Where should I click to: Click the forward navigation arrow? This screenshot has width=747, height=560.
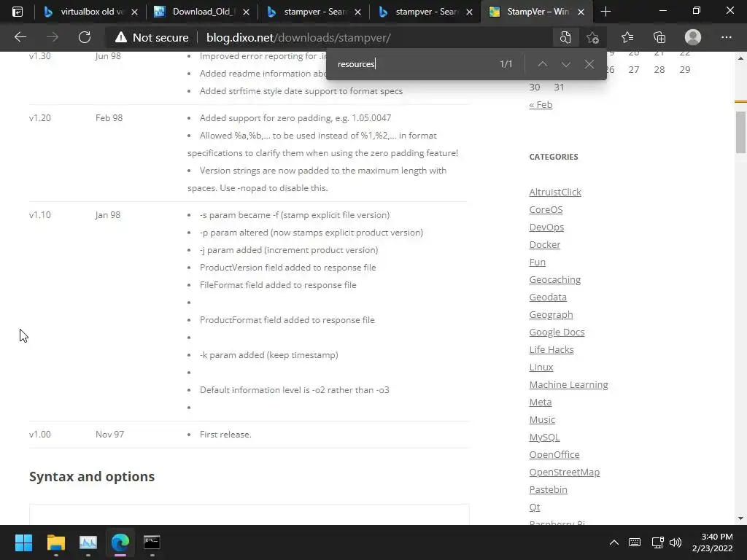53,37
